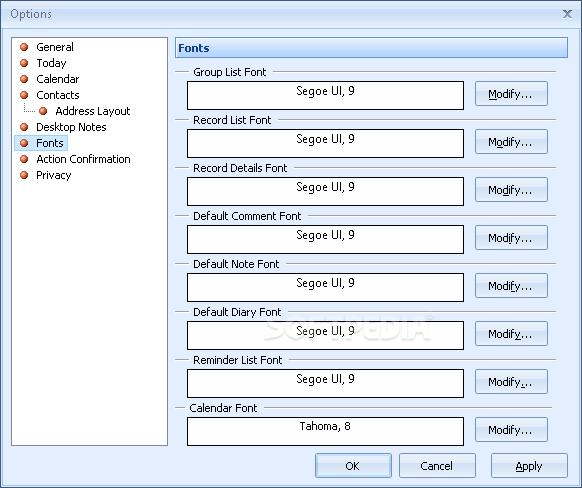
Task: Click the Record List Font label
Action: click(232, 120)
